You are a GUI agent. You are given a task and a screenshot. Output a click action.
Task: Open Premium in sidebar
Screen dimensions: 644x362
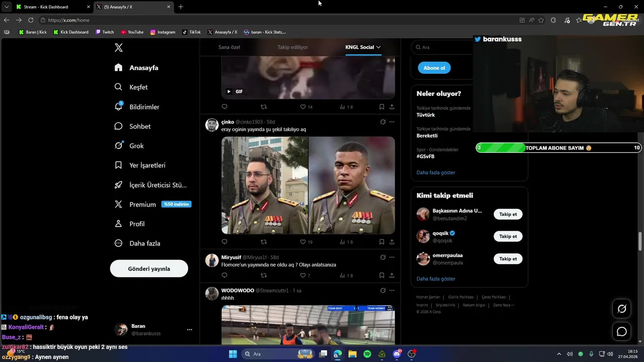[152, 204]
